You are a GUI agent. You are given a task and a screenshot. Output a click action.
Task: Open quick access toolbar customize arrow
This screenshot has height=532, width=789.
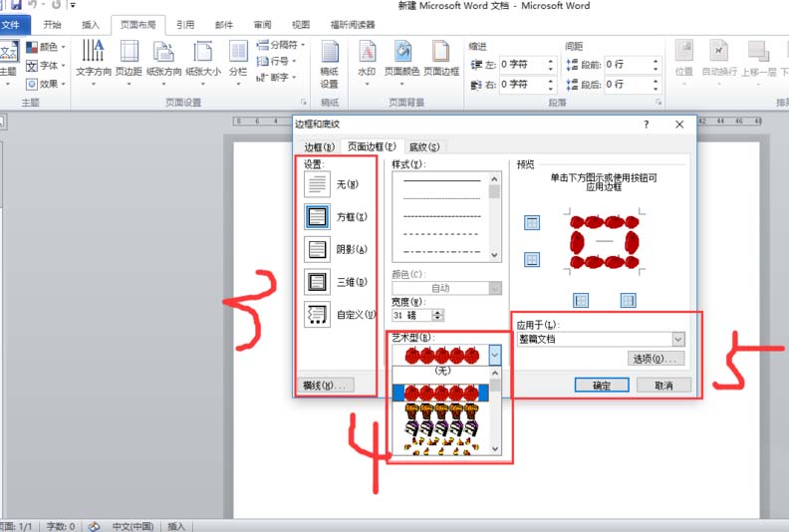[73, 5]
